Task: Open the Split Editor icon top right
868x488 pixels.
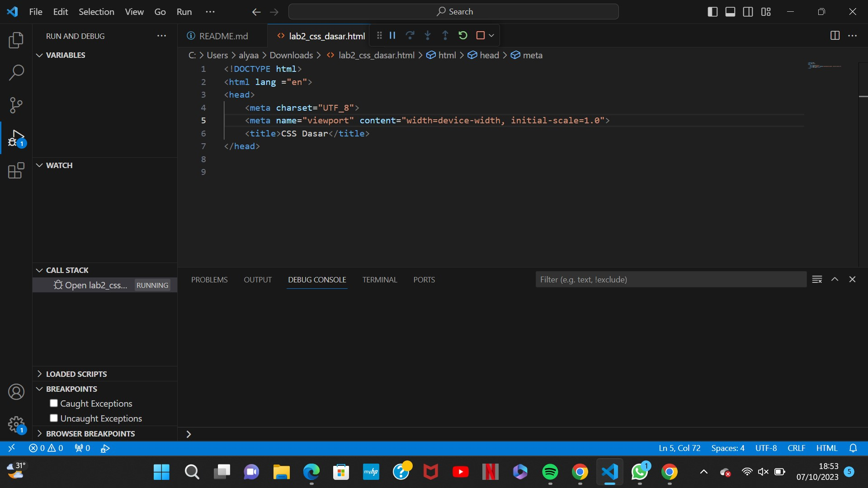Action: pos(835,36)
